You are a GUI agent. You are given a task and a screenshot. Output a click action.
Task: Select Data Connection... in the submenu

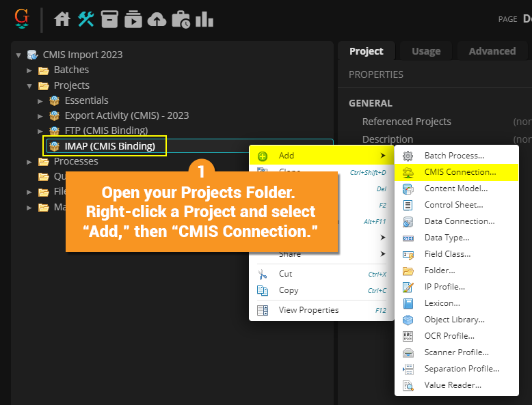(456, 222)
